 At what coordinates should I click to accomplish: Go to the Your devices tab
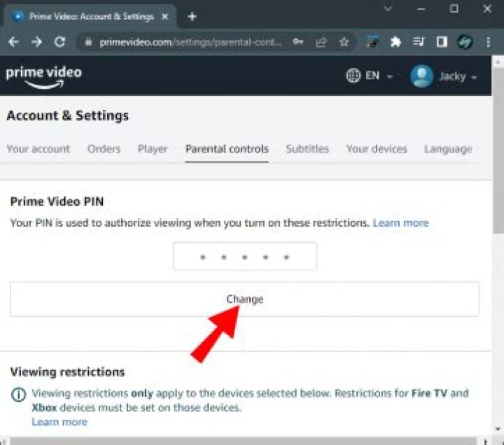377,149
